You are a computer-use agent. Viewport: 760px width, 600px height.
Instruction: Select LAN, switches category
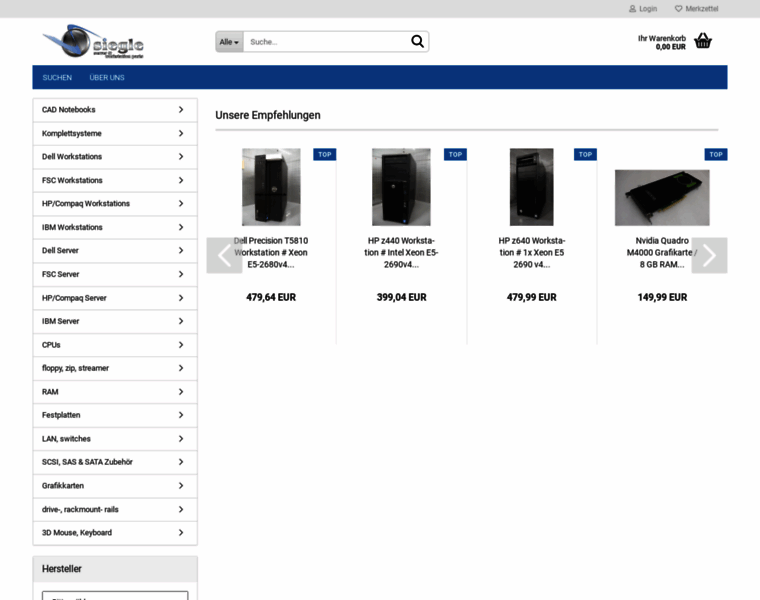115,439
